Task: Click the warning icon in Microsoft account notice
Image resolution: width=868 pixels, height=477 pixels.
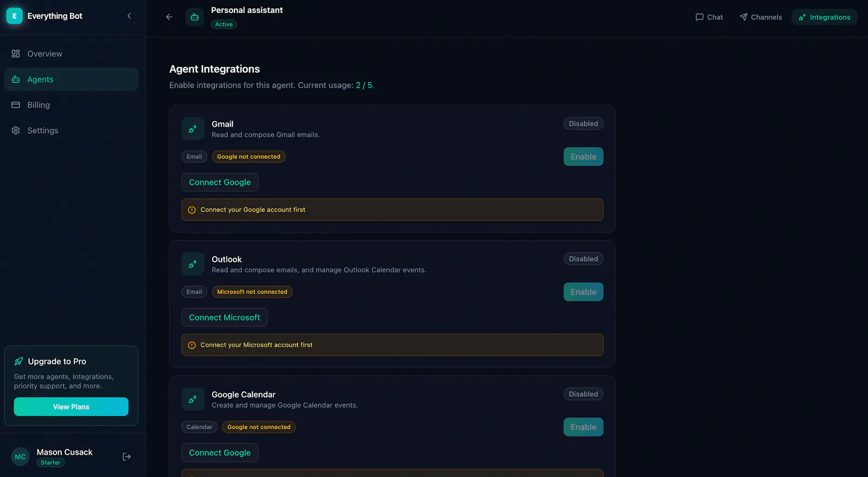Action: pyautogui.click(x=192, y=345)
